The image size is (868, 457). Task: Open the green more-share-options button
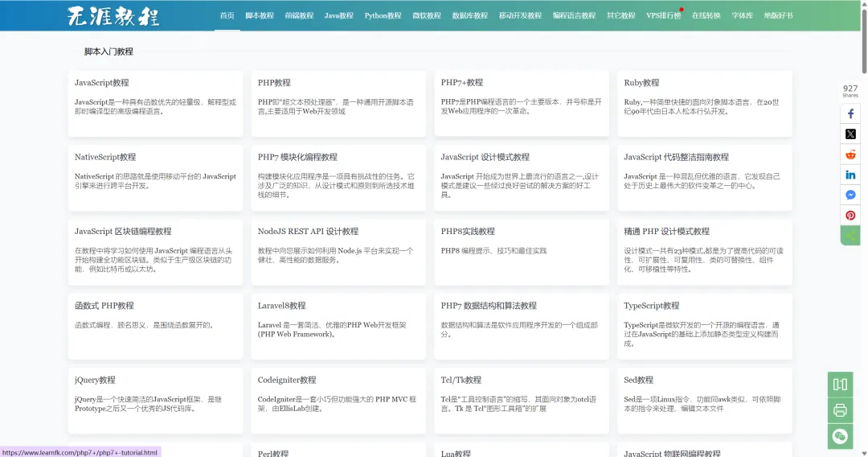(850, 236)
